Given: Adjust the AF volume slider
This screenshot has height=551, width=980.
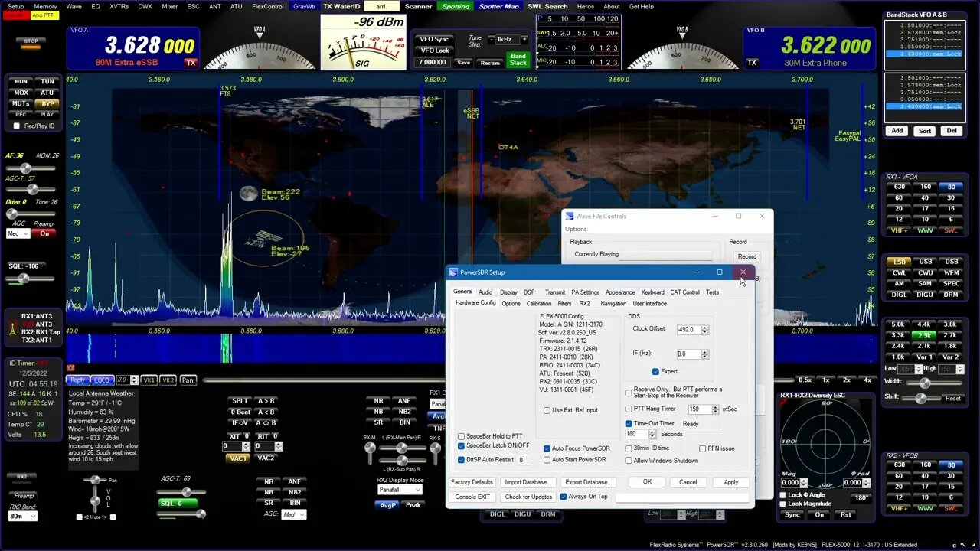Looking at the screenshot, I should [x=32, y=168].
